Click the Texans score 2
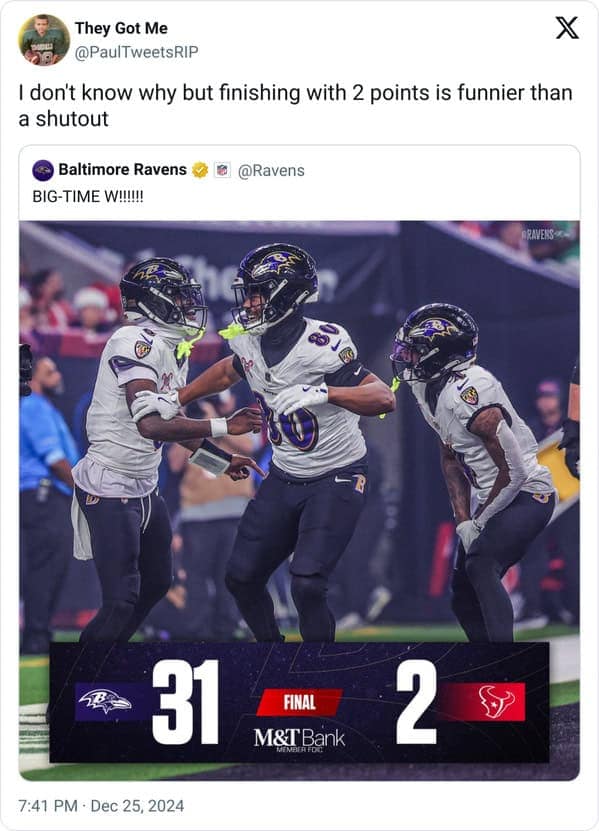This screenshot has height=831, width=599. click(417, 702)
